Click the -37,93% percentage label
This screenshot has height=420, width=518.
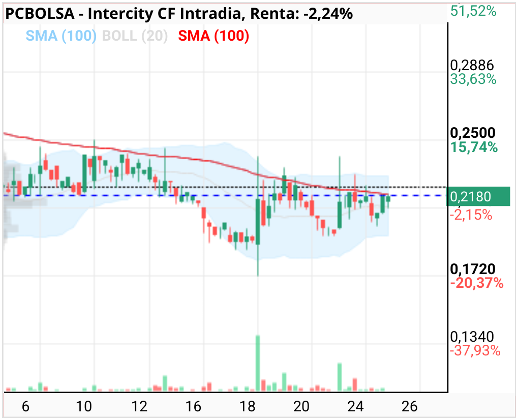pyautogui.click(x=475, y=351)
